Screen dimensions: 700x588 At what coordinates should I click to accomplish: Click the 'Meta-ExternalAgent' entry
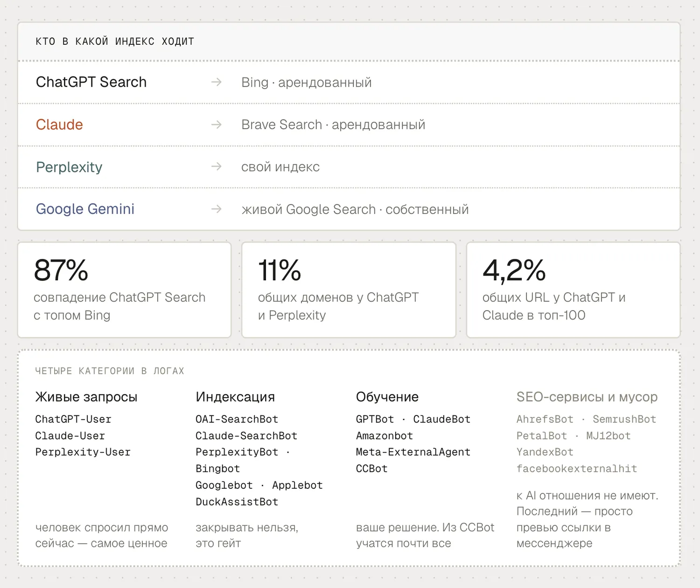[413, 452]
